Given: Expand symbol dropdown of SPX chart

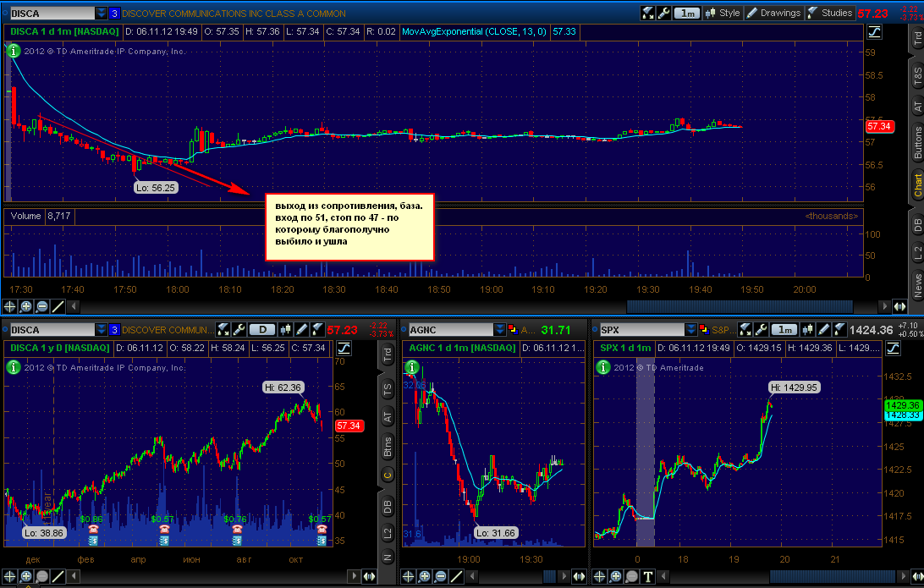Looking at the screenshot, I should click(x=691, y=330).
